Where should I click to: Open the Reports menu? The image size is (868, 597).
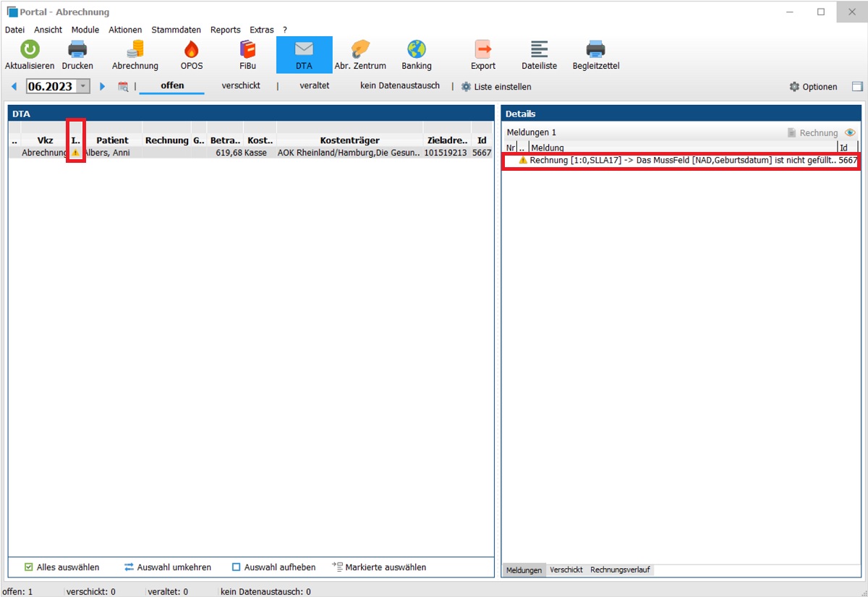(x=226, y=30)
